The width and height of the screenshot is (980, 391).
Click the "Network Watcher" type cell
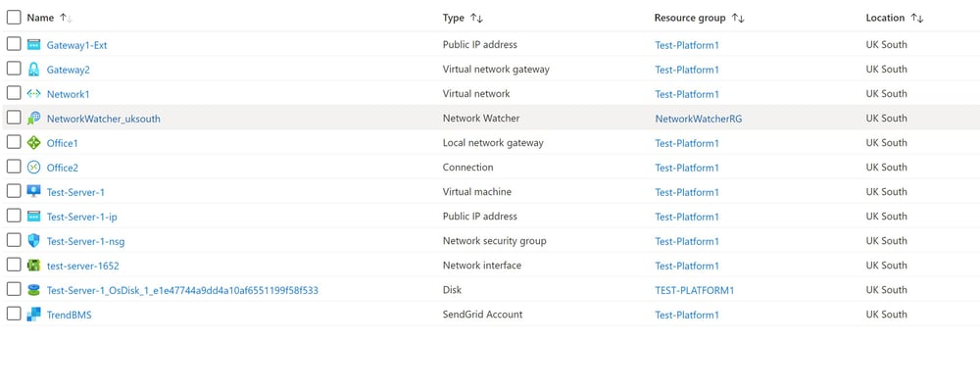click(x=480, y=118)
